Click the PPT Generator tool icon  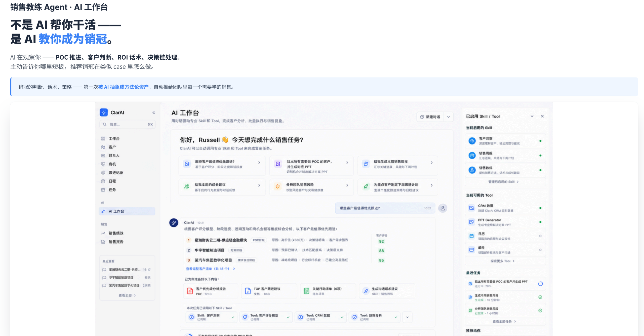pos(471,222)
